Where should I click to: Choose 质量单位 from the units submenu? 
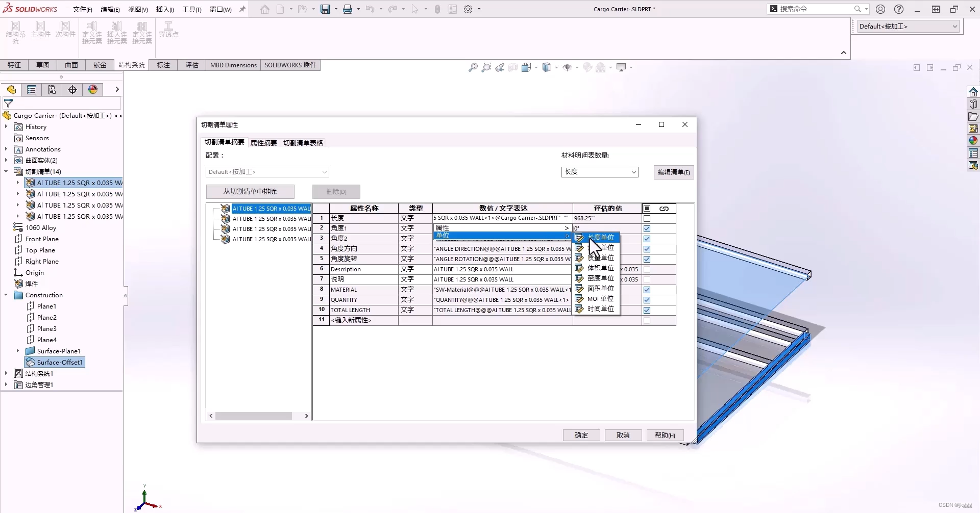[x=597, y=258]
